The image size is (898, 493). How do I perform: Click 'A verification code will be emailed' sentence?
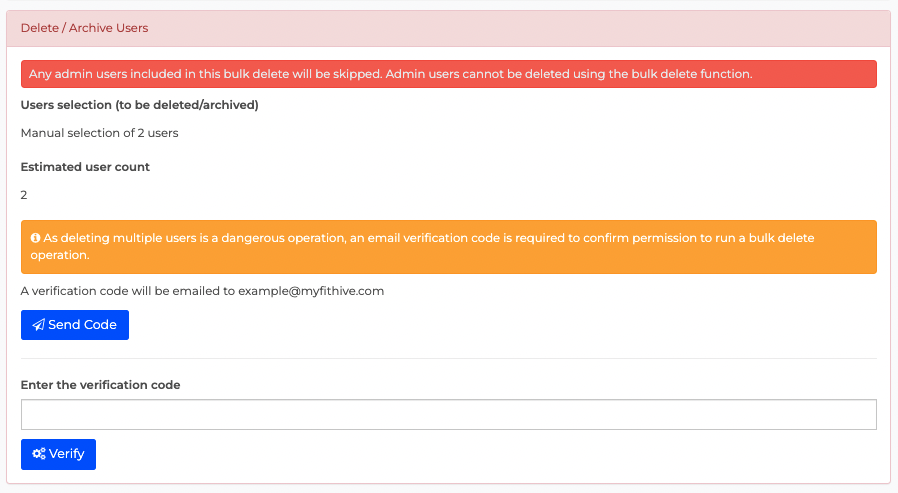(x=203, y=291)
